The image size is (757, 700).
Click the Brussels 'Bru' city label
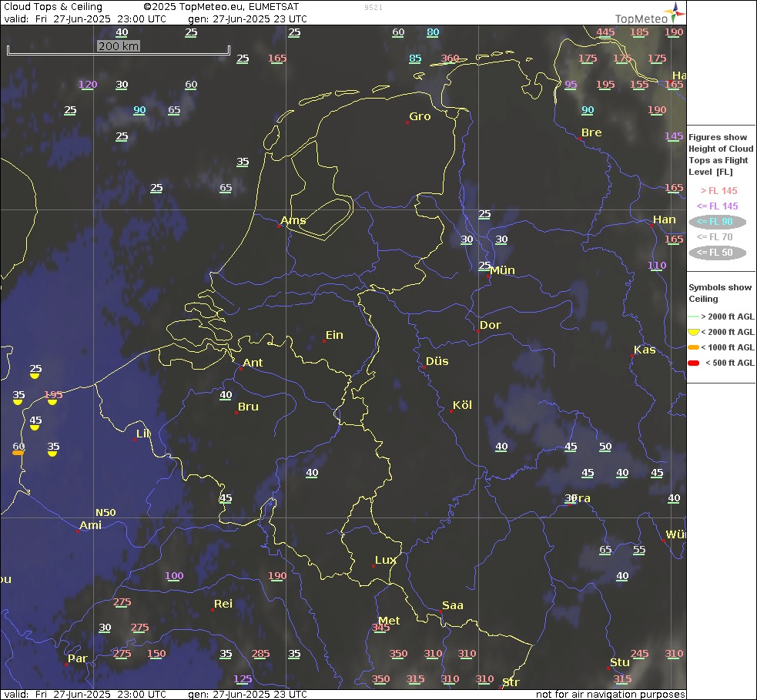pos(248,407)
